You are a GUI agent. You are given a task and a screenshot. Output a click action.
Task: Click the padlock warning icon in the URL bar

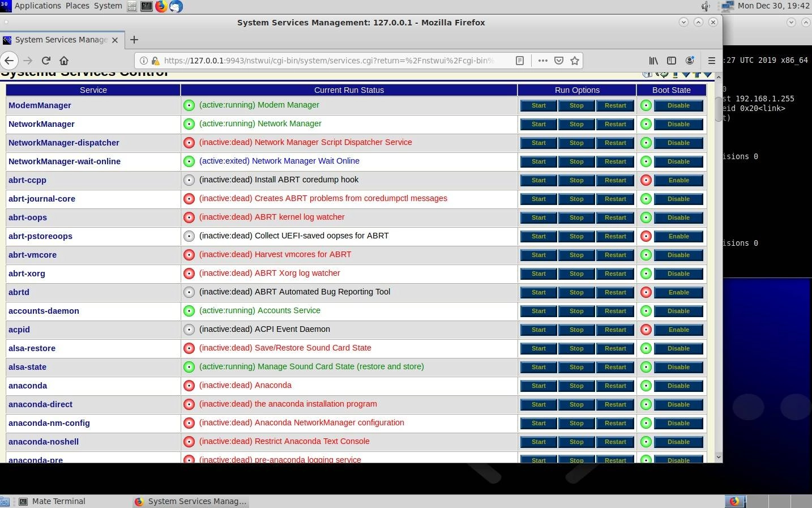[155, 61]
